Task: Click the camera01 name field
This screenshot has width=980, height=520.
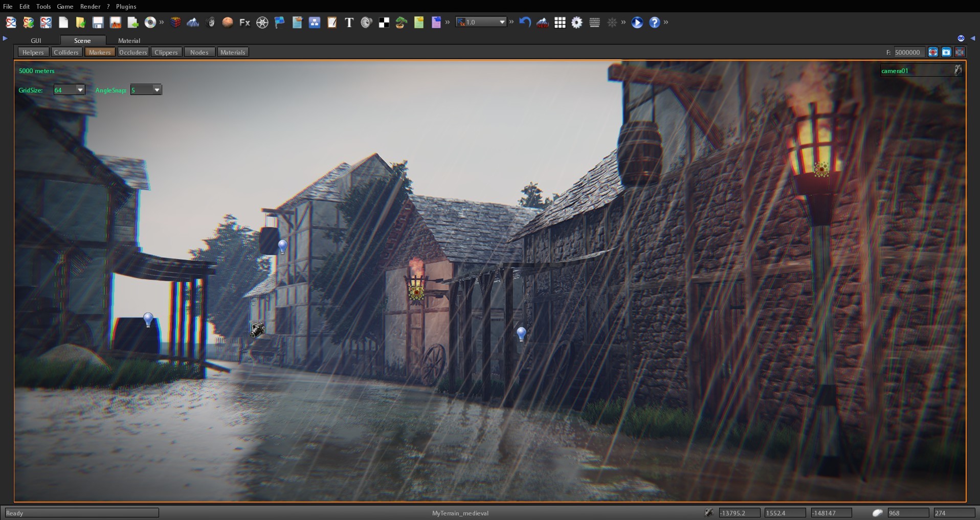Action: (915, 70)
